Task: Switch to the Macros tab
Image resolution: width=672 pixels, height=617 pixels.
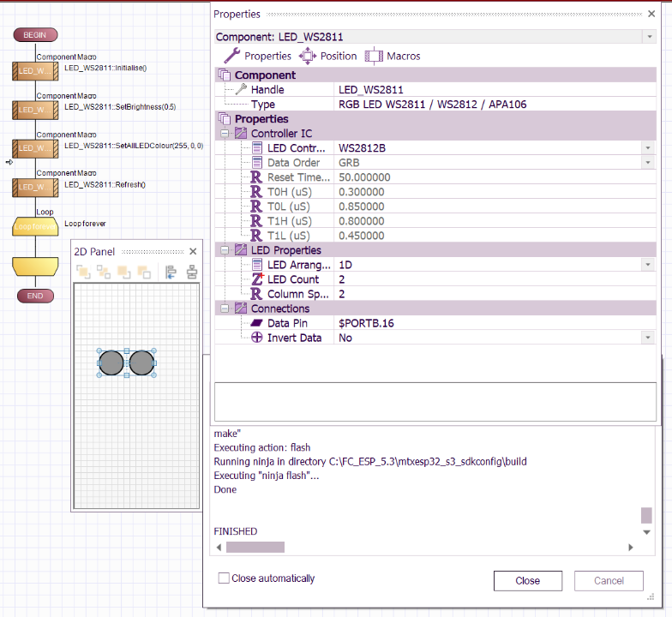Action: pos(393,56)
